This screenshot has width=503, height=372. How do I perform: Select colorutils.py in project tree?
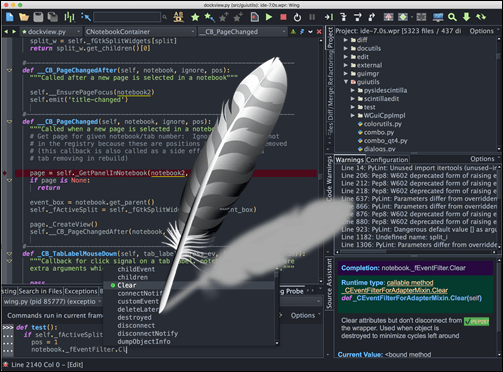point(383,124)
